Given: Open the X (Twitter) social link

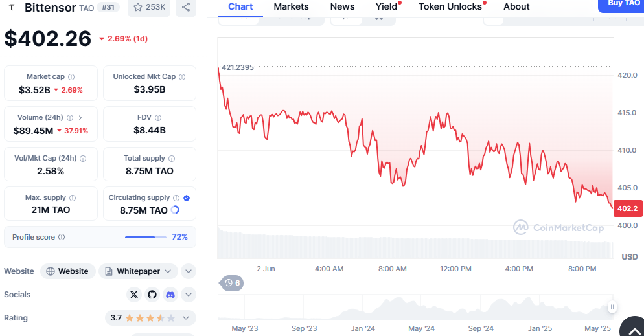Looking at the screenshot, I should (134, 295).
